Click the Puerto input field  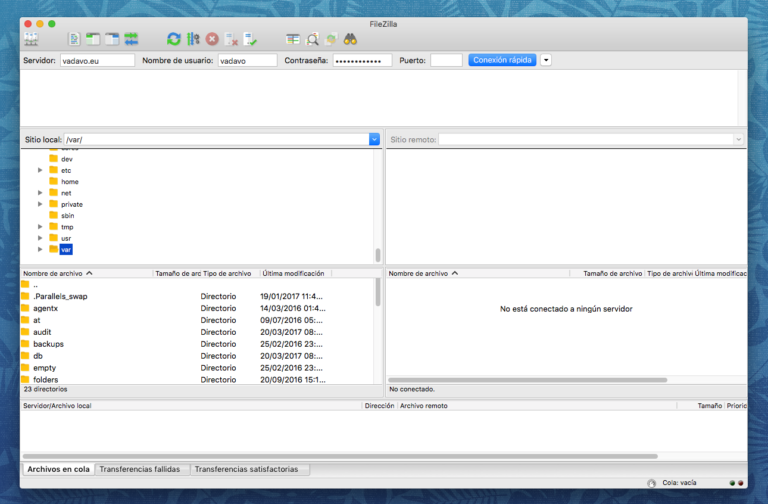coord(446,60)
